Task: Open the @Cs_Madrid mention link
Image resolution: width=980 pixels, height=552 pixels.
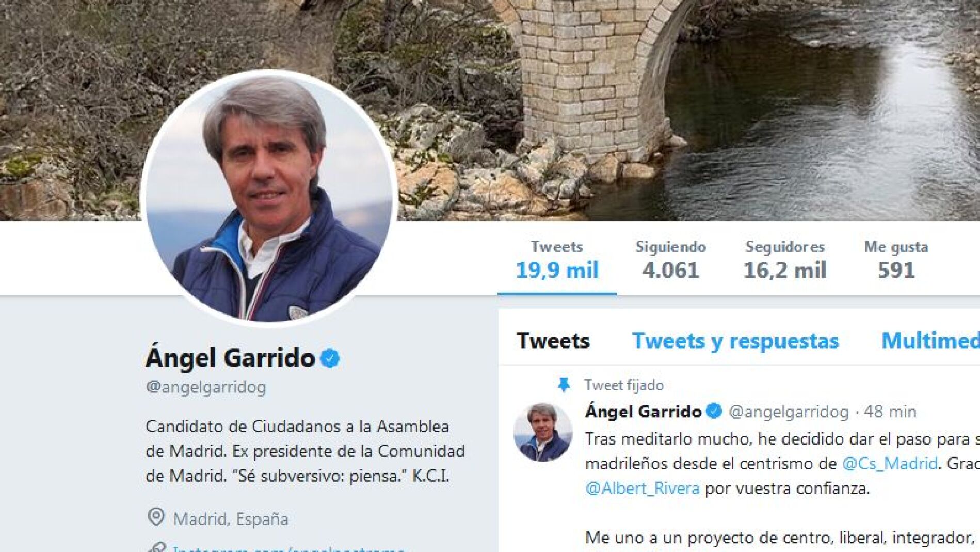Action: point(890,463)
